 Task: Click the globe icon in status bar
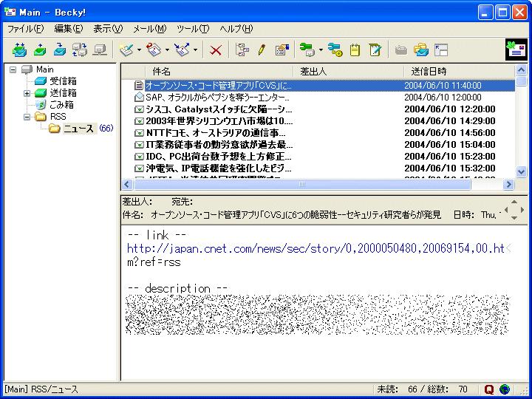pyautogui.click(x=505, y=389)
